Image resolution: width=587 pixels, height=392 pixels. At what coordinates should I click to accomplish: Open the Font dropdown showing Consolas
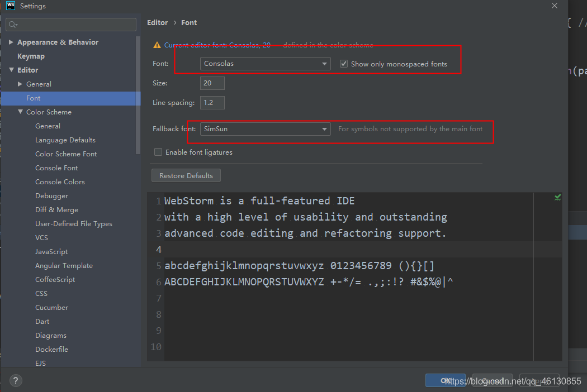tap(265, 64)
